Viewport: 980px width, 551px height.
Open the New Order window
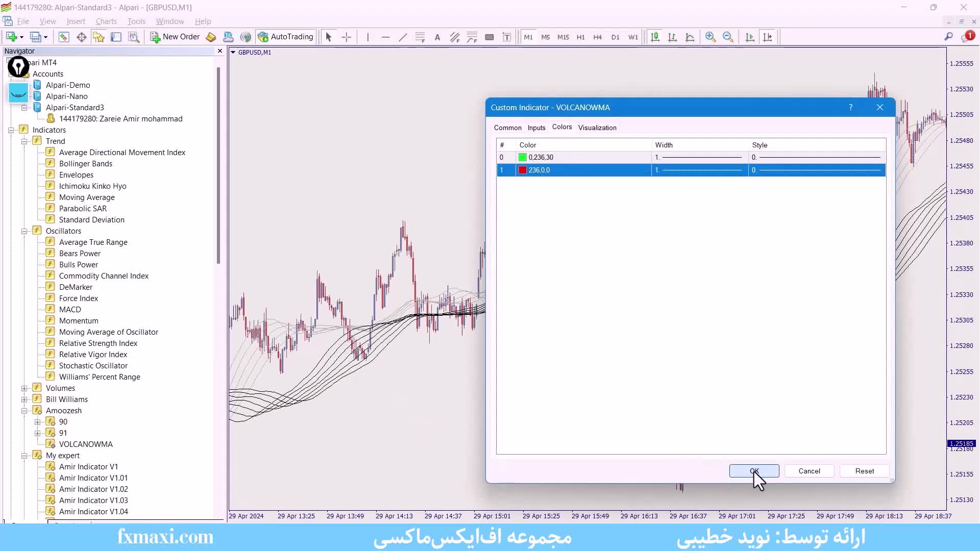click(175, 37)
